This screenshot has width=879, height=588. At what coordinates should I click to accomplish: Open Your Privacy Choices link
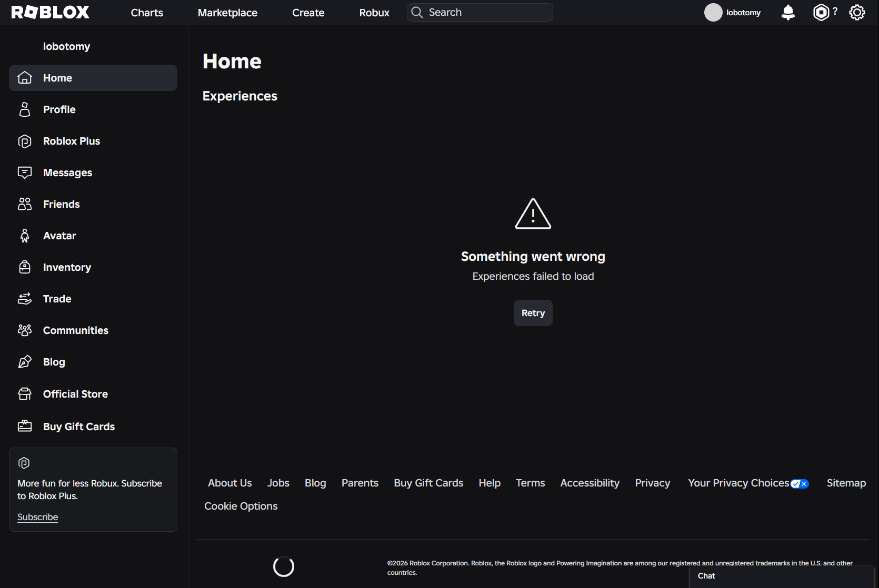pyautogui.click(x=748, y=483)
